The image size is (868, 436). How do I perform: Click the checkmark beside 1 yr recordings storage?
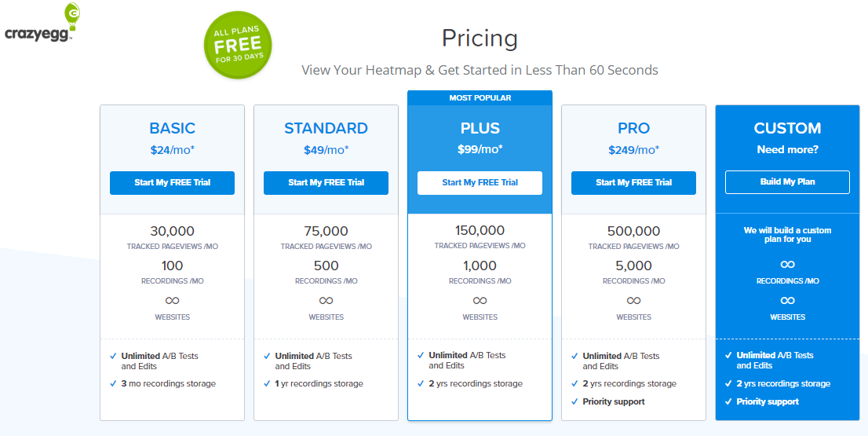tap(267, 383)
